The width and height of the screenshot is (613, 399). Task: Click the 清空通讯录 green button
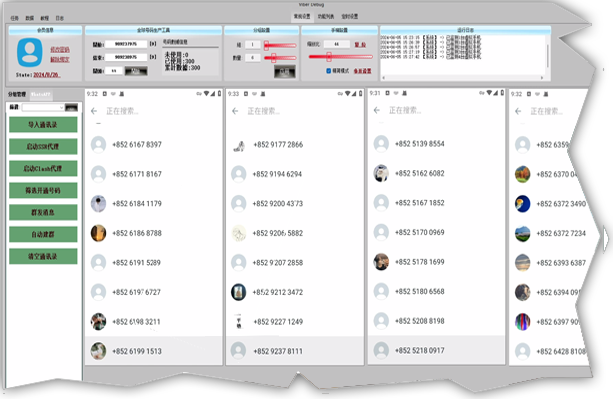coord(43,256)
